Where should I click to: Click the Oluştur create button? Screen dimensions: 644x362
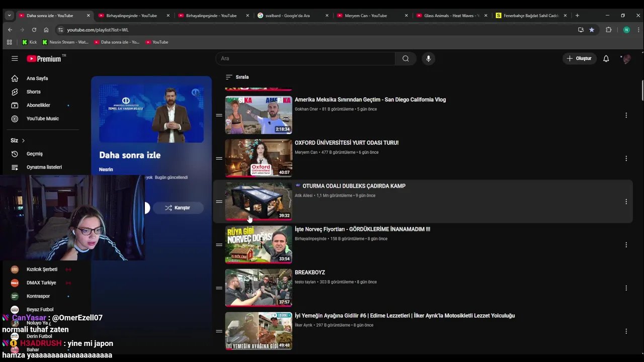pos(579,58)
